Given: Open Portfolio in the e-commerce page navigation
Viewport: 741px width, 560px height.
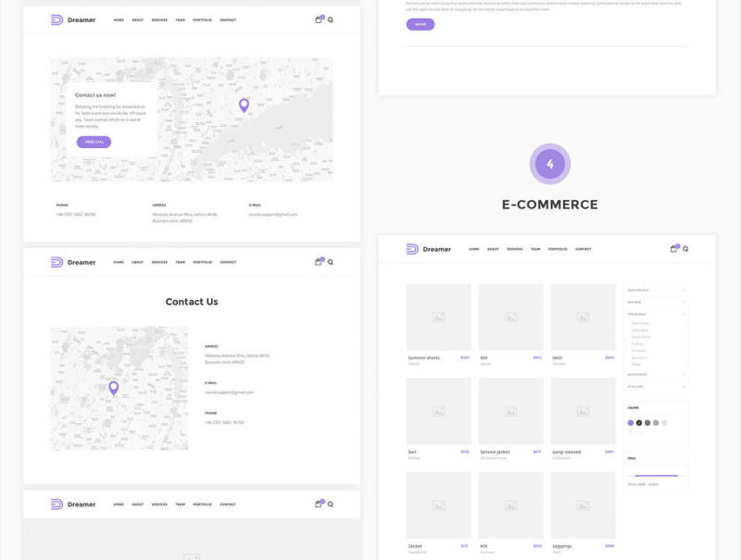Looking at the screenshot, I should pos(558,249).
